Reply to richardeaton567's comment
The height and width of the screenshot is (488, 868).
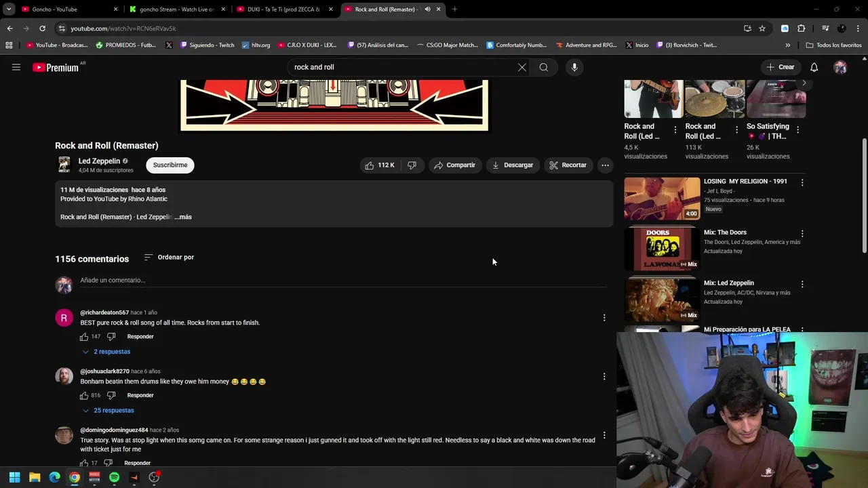pyautogui.click(x=140, y=337)
